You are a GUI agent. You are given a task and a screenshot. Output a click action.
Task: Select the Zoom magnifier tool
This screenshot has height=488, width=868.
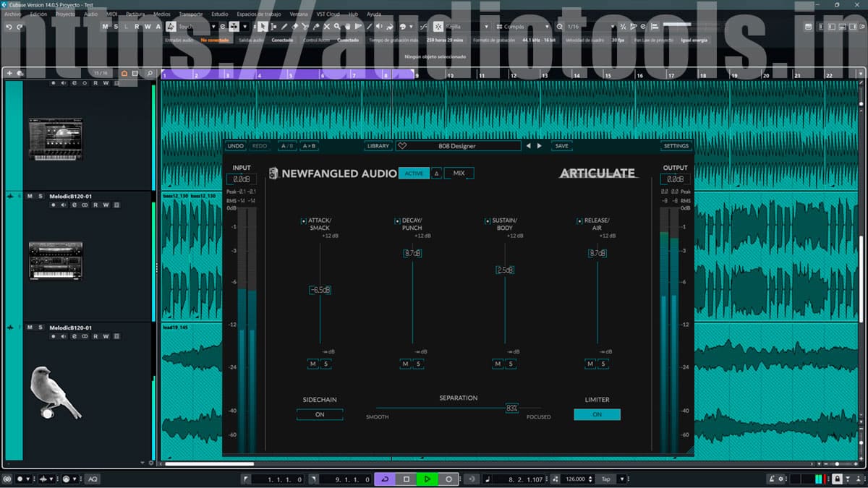click(x=337, y=27)
